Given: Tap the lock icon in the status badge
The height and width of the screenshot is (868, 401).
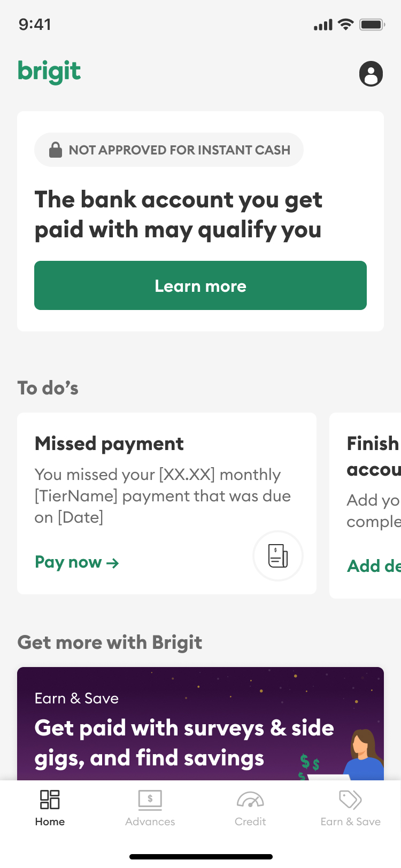Looking at the screenshot, I should (x=56, y=150).
